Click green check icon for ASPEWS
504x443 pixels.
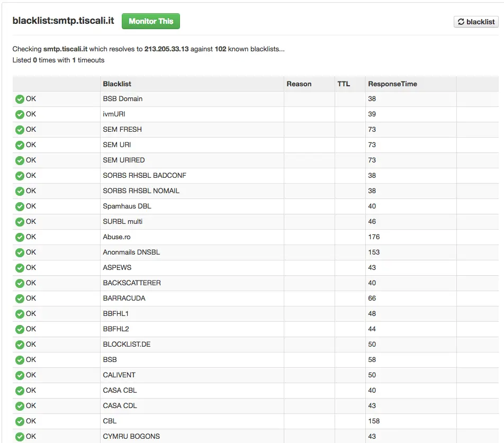[x=20, y=268]
